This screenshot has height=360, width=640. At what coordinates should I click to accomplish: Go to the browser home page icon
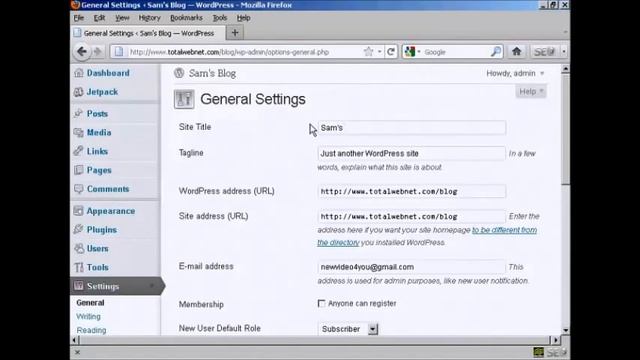pos(516,51)
